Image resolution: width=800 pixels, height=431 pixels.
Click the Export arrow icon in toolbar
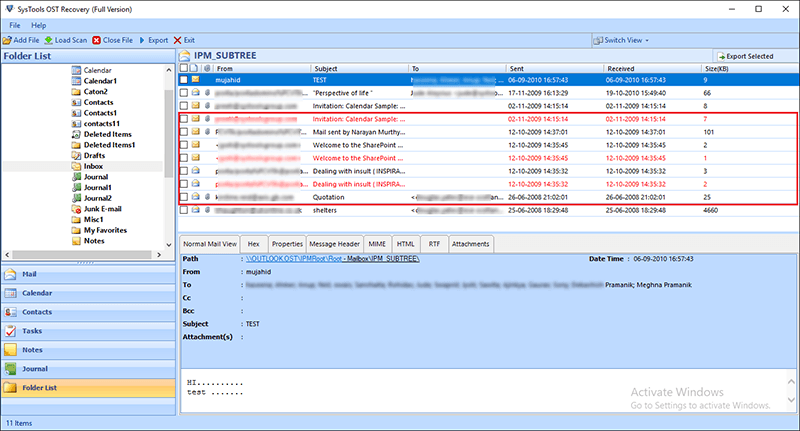coord(142,40)
